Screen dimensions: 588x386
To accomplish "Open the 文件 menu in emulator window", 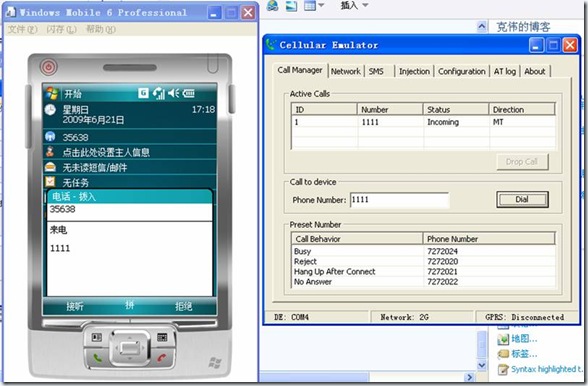I will (22, 29).
